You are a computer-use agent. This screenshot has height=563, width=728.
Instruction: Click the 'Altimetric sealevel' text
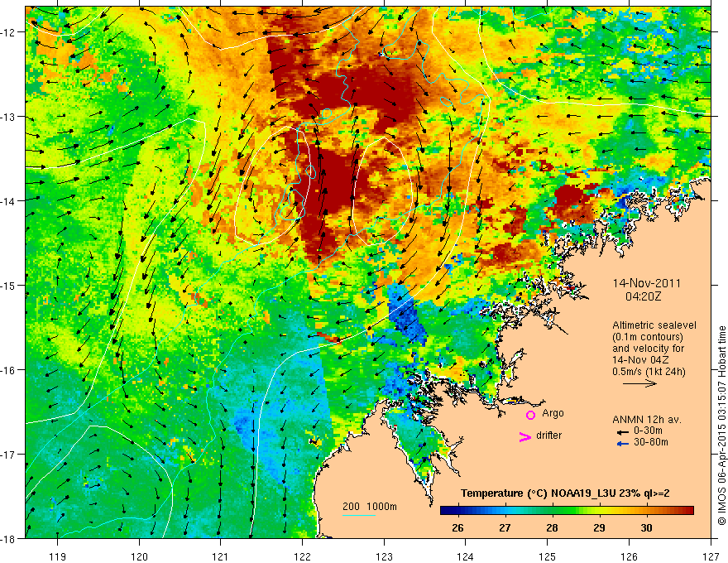point(654,325)
